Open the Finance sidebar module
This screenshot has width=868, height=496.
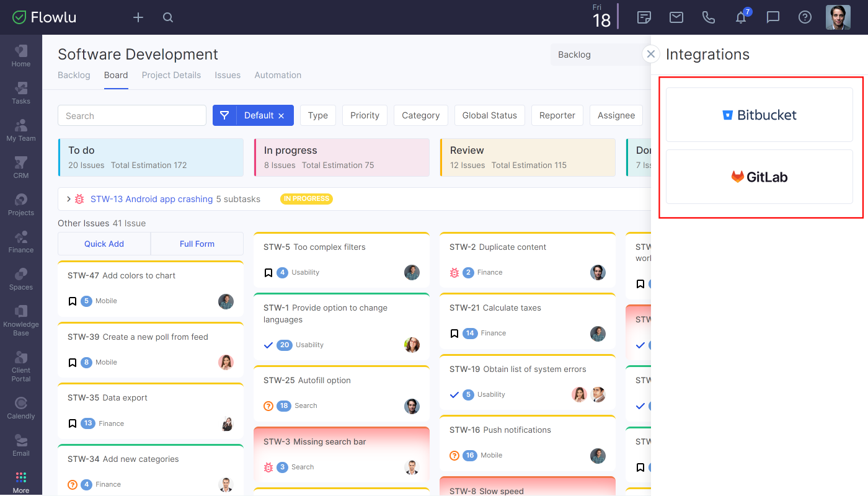pos(20,242)
